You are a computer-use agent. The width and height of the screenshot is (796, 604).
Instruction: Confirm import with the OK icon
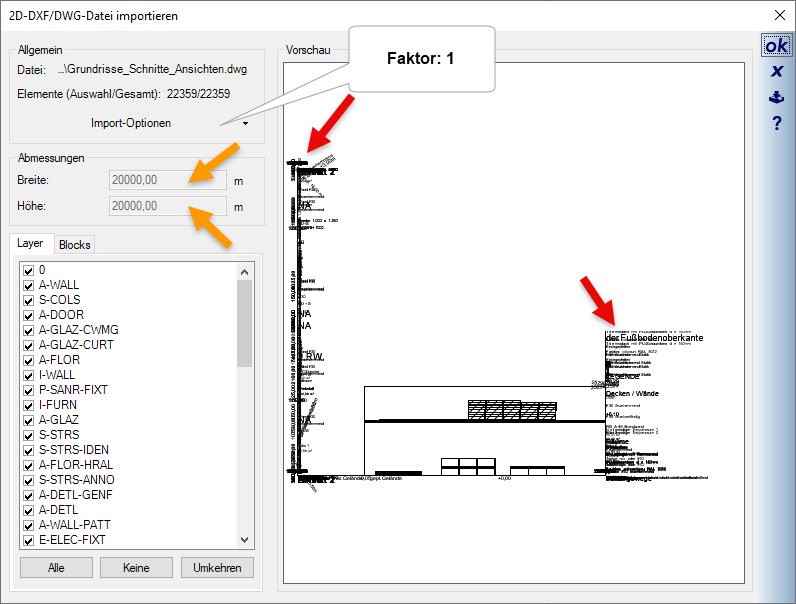(x=775, y=46)
